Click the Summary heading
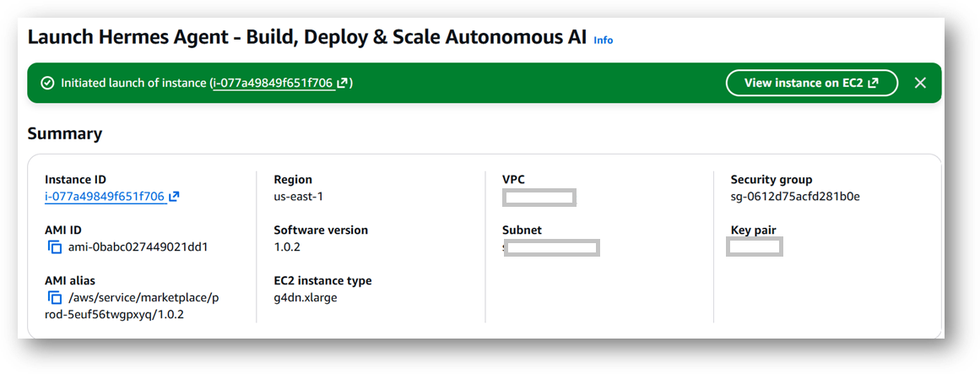 [65, 134]
